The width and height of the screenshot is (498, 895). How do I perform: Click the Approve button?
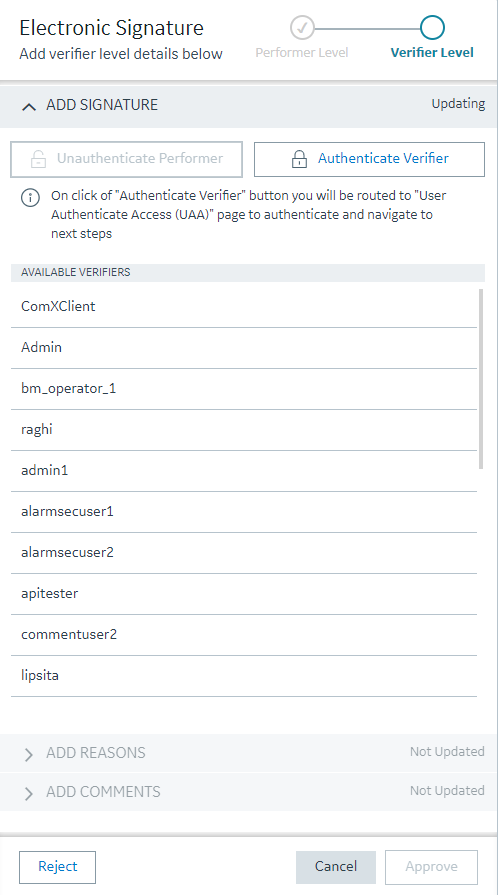coord(431,867)
